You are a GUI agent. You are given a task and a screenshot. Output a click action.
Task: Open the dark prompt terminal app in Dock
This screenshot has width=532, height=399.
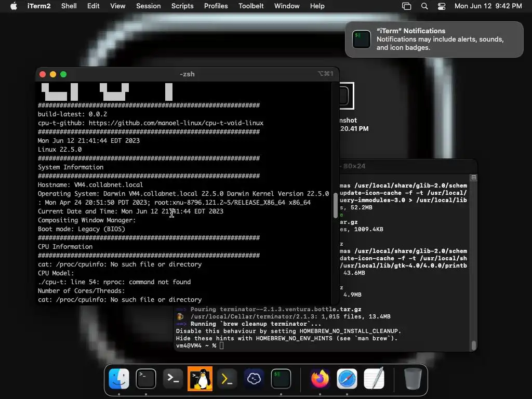pos(173,379)
